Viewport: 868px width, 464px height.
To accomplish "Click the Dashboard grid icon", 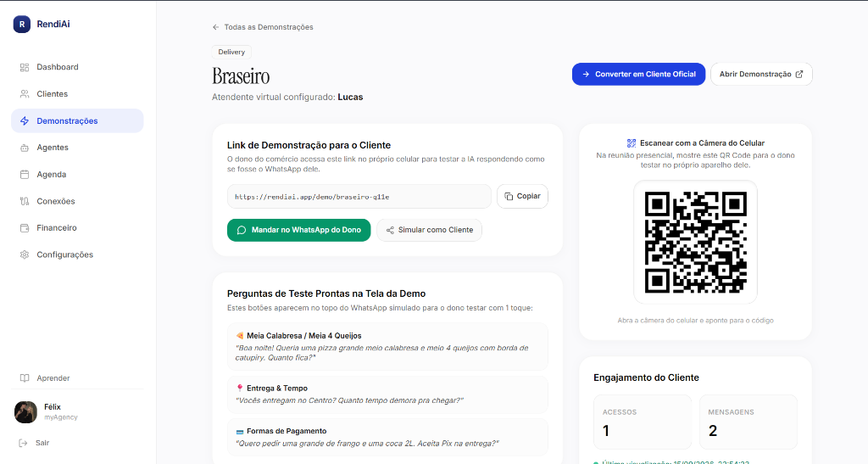I will 25,67.
